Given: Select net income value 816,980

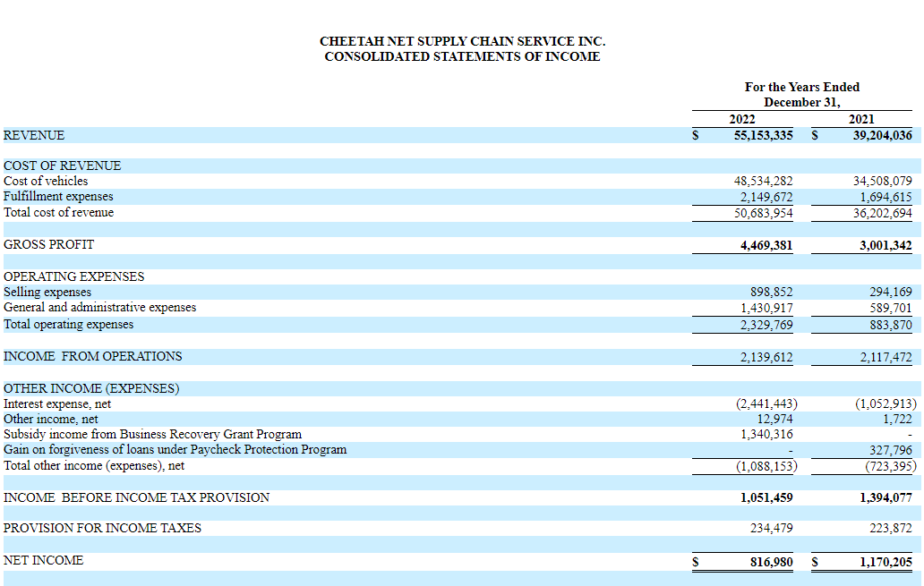Looking at the screenshot, I should click(772, 563).
